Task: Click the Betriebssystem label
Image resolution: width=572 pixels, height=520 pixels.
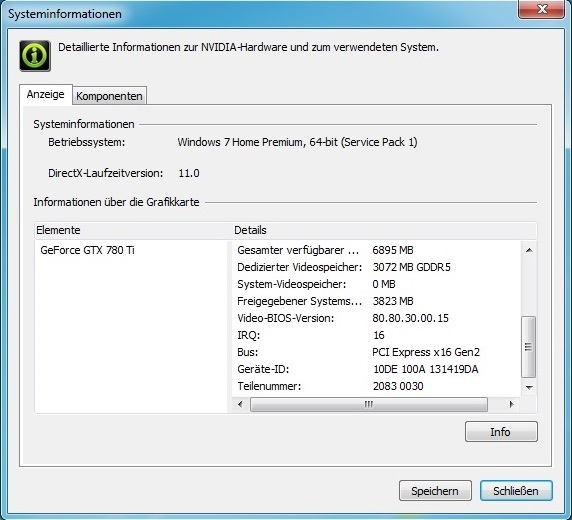Action: pyautogui.click(x=86, y=142)
